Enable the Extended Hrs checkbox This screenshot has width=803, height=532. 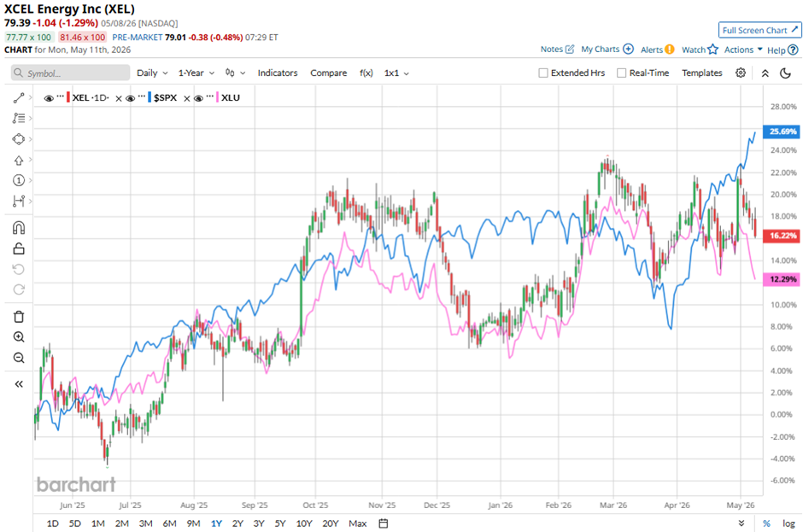tap(543, 73)
